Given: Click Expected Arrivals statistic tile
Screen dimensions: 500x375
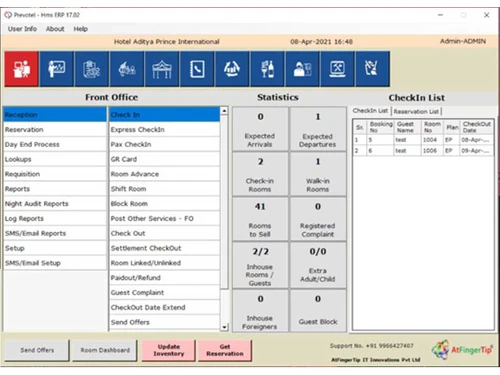Looking at the screenshot, I should pos(260,129).
